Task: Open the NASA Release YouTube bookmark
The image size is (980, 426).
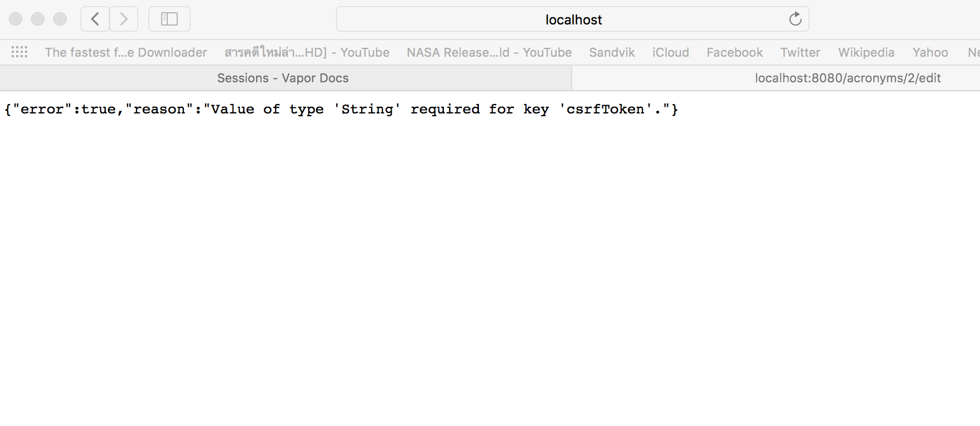Action: 489,52
